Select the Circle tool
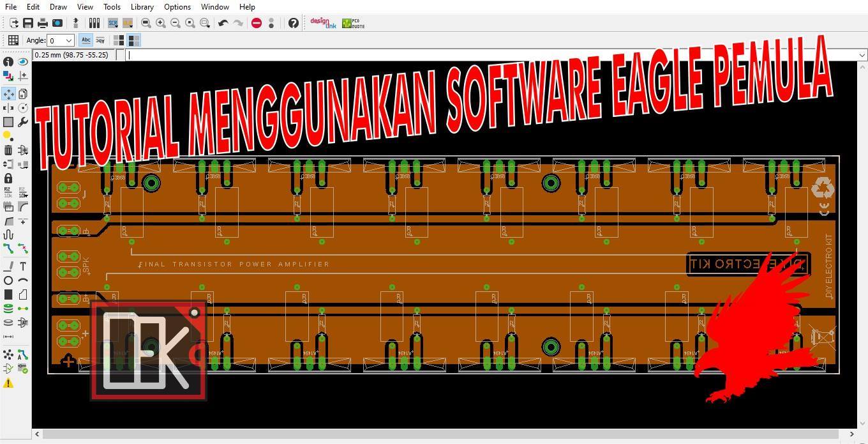 [x=8, y=280]
